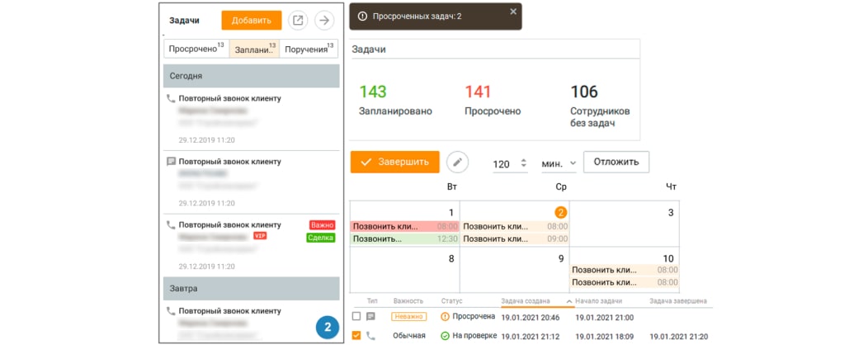
Task: Switch to the Поручения tab
Action: point(309,50)
